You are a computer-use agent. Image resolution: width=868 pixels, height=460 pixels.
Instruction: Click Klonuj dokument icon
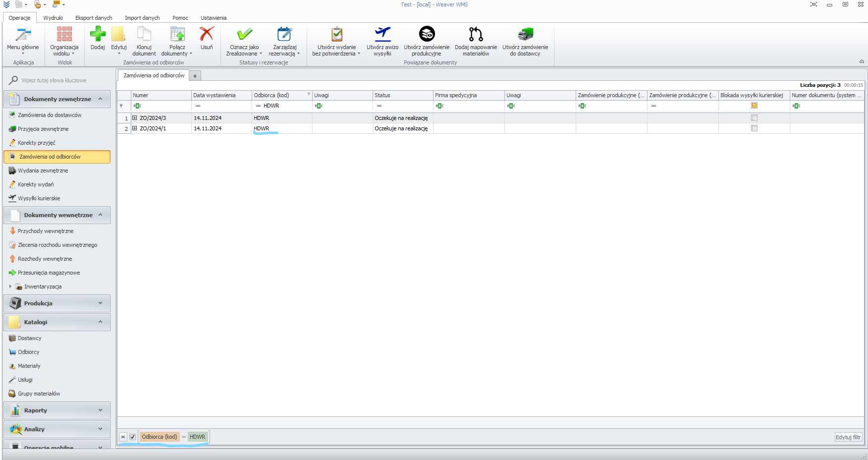click(144, 34)
